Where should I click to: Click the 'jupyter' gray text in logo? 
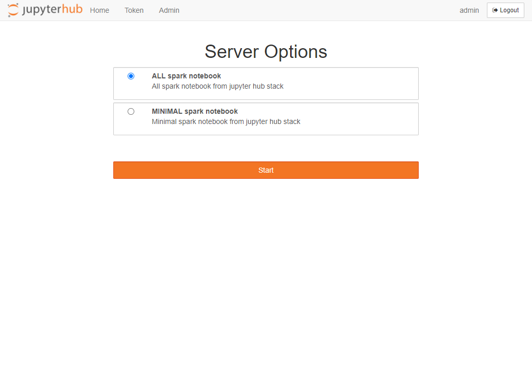pos(42,10)
